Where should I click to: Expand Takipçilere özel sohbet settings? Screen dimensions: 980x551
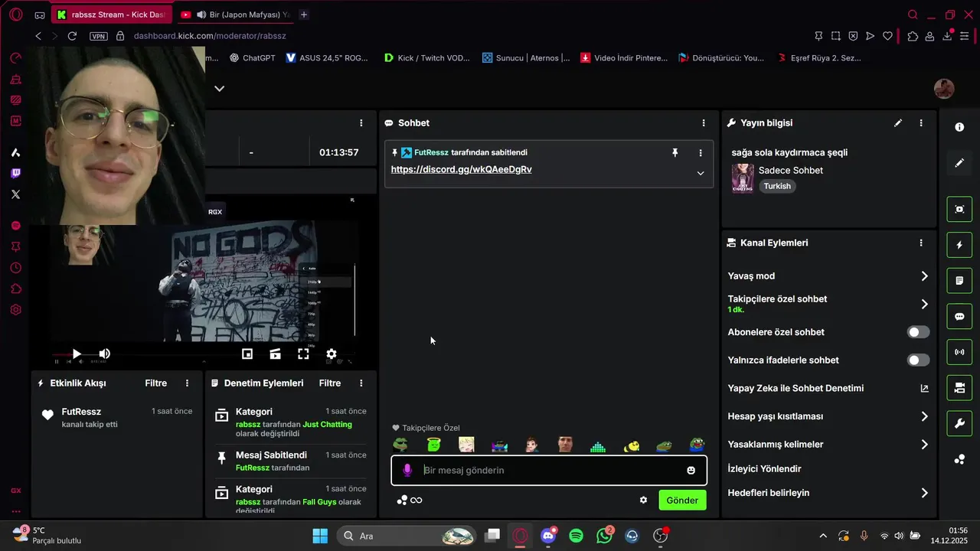coord(924,304)
